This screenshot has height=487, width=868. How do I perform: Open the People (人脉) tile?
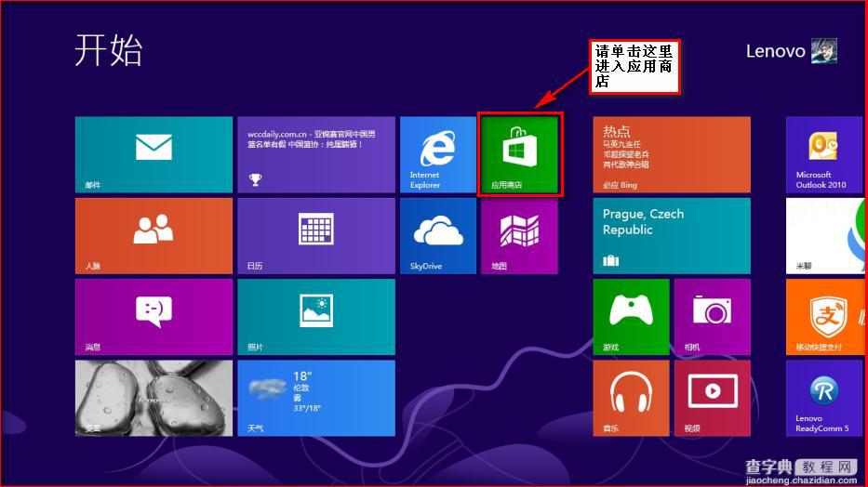(154, 236)
